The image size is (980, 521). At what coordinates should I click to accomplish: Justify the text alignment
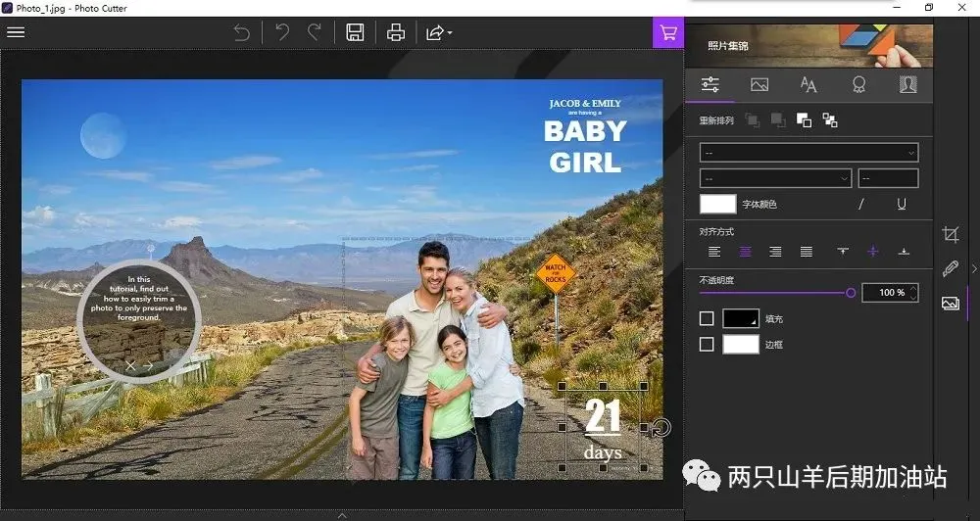click(x=807, y=252)
